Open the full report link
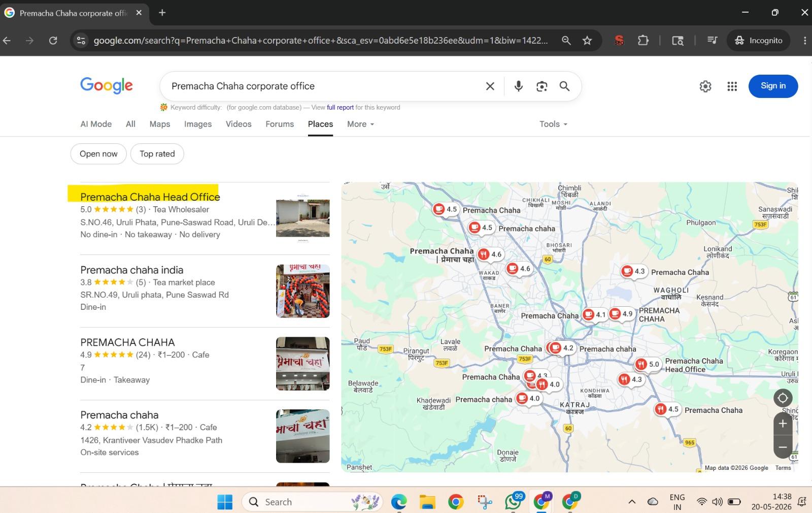 [x=340, y=107]
